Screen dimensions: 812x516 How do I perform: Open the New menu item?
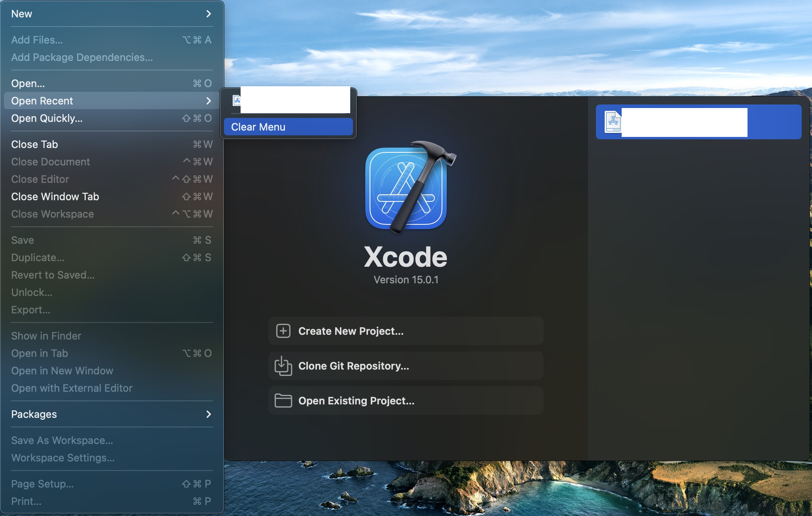point(22,14)
